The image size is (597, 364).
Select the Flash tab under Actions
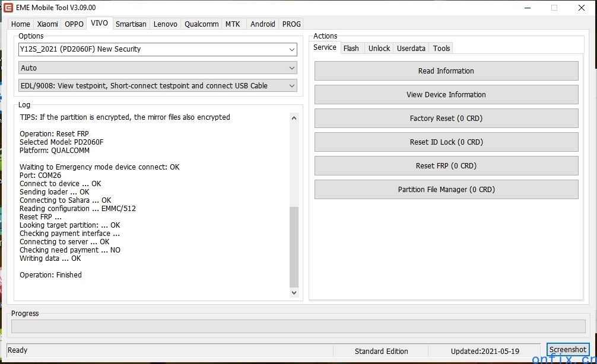click(x=351, y=48)
